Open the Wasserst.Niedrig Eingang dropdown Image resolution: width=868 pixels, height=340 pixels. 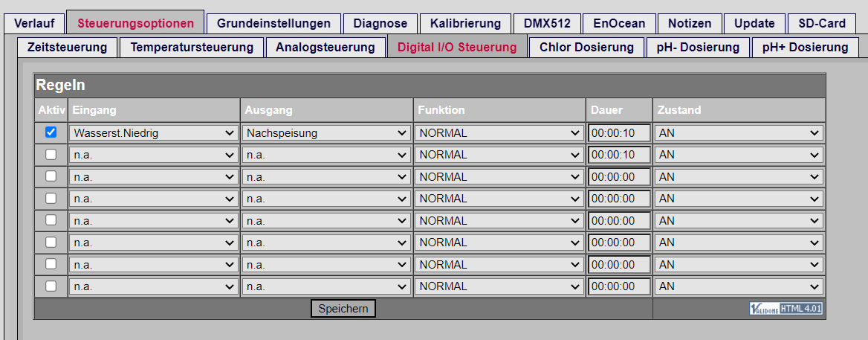click(x=153, y=133)
